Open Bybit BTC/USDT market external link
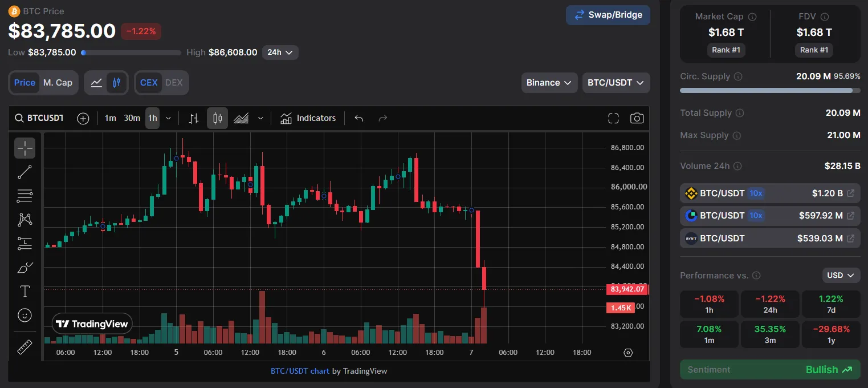The height and width of the screenshot is (388, 868). pyautogui.click(x=851, y=239)
